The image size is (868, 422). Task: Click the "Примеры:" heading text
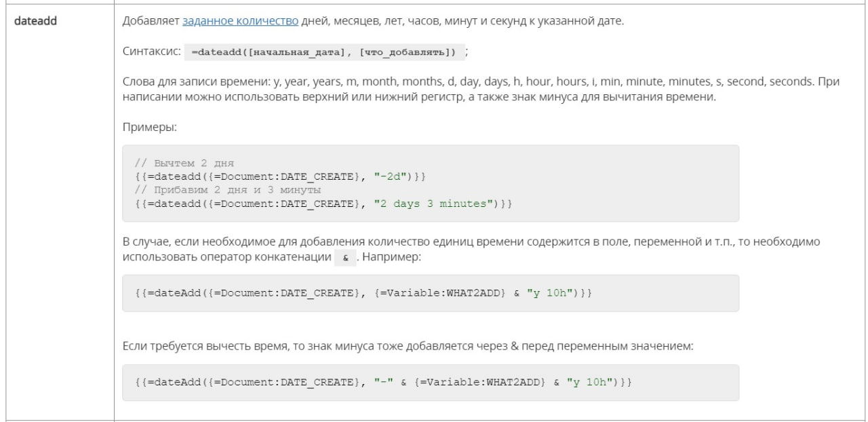click(150, 127)
